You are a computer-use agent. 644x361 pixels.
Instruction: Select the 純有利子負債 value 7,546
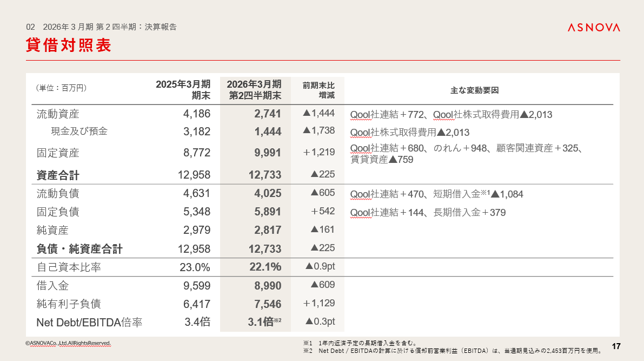coord(268,304)
